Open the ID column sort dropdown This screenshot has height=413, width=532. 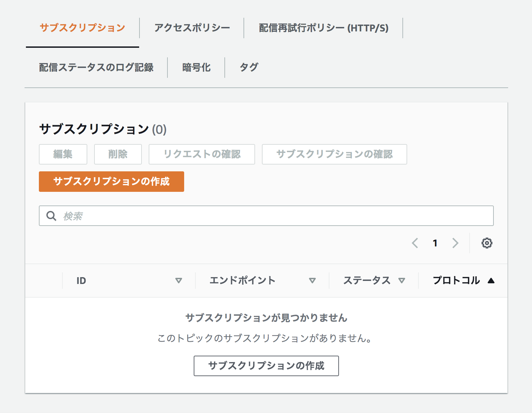pos(179,280)
